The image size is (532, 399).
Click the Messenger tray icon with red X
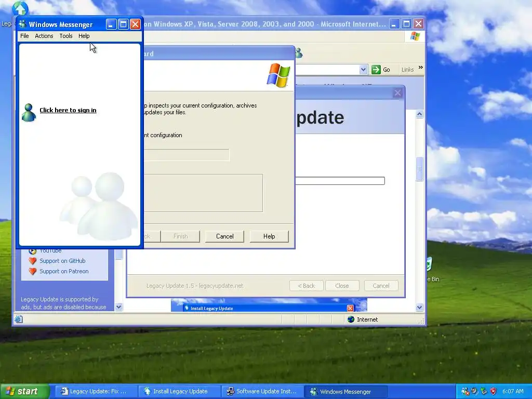[x=465, y=392]
